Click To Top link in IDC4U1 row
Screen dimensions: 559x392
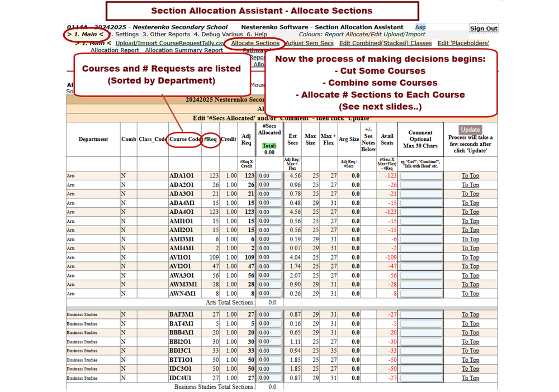click(470, 377)
